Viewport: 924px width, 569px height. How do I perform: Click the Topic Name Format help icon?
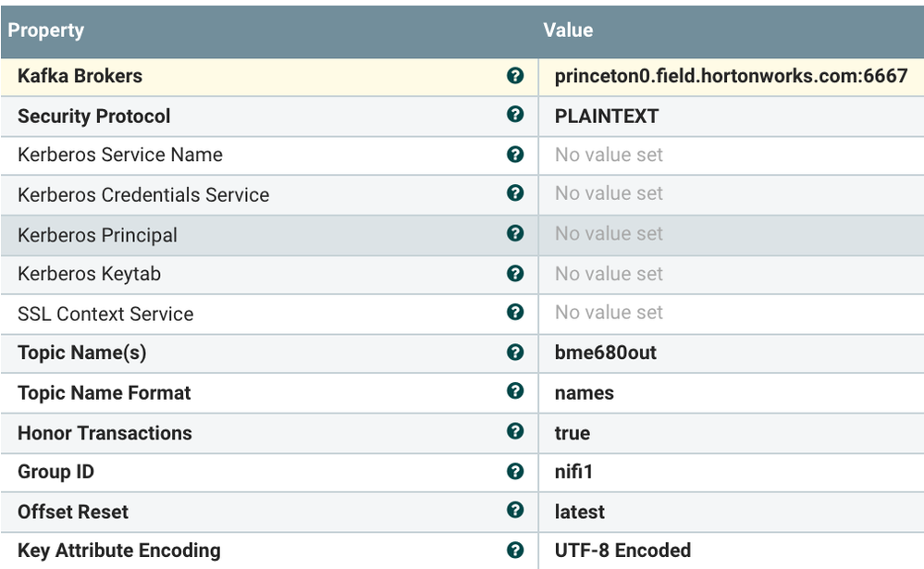pyautogui.click(x=516, y=391)
